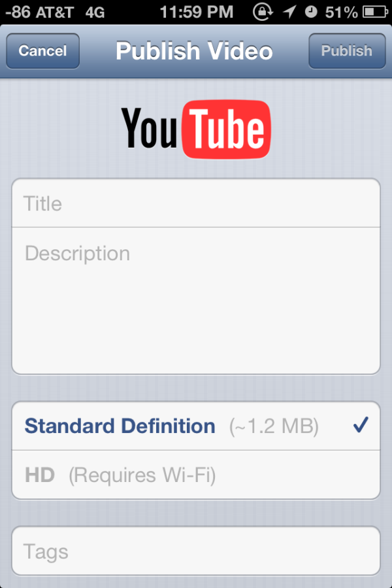Focus the Description text area
Image resolution: width=392 pixels, height=588 pixels.
coord(196,301)
